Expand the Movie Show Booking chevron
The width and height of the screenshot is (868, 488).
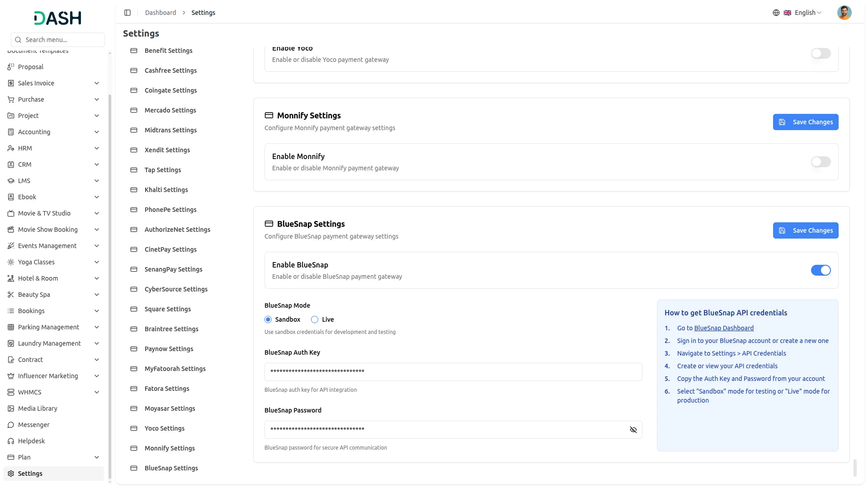pyautogui.click(x=97, y=230)
